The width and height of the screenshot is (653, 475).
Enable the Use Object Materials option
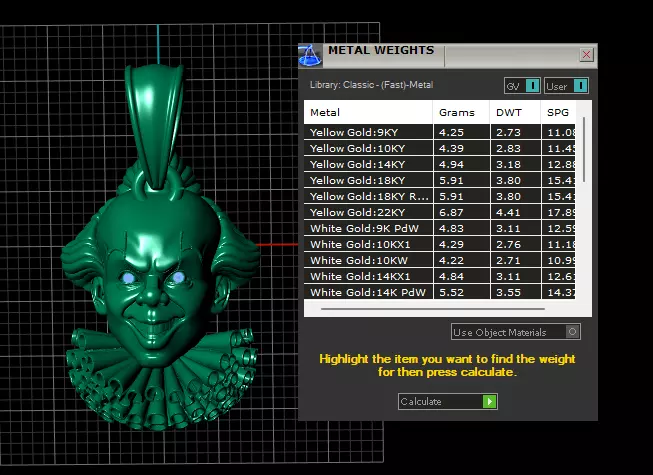[516, 332]
